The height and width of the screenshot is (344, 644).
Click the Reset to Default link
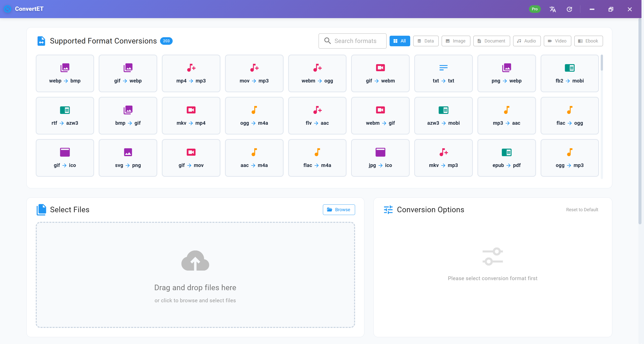582,209
